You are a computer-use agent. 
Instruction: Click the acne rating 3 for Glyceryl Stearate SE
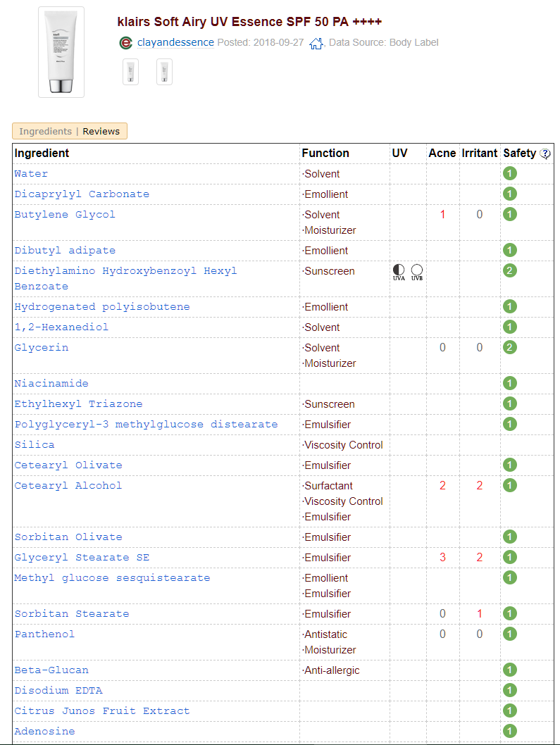(442, 558)
